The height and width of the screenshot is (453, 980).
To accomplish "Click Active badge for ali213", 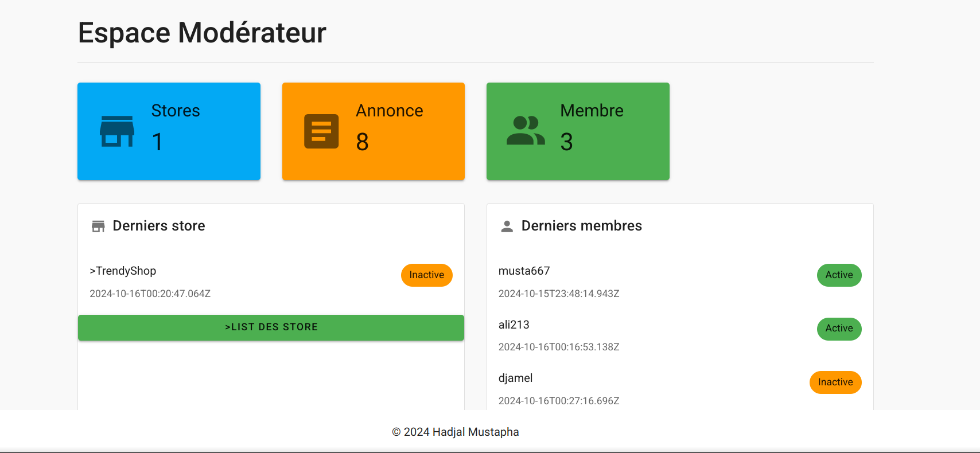I will 839,329.
